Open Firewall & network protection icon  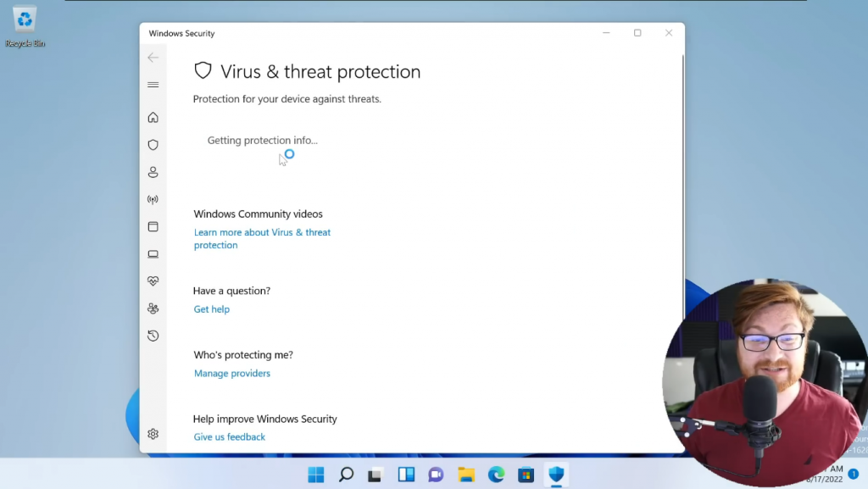pyautogui.click(x=153, y=199)
